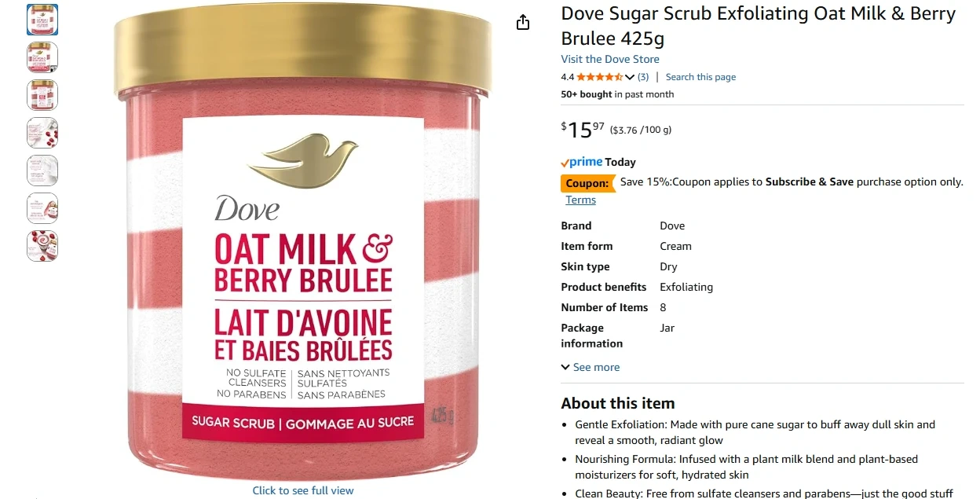Open the coupon Terms link
The height and width of the screenshot is (499, 980).
click(581, 200)
